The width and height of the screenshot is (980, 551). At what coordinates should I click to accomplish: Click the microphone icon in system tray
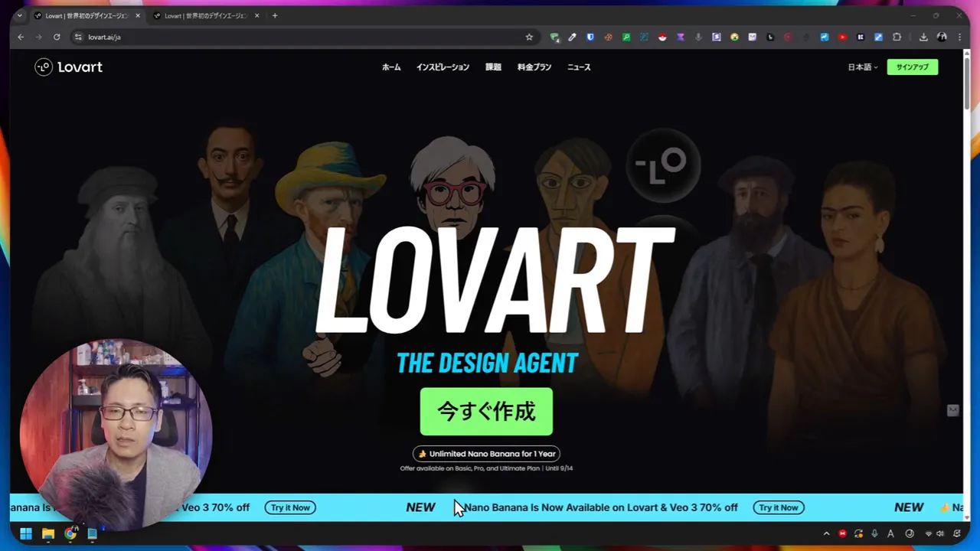[874, 533]
